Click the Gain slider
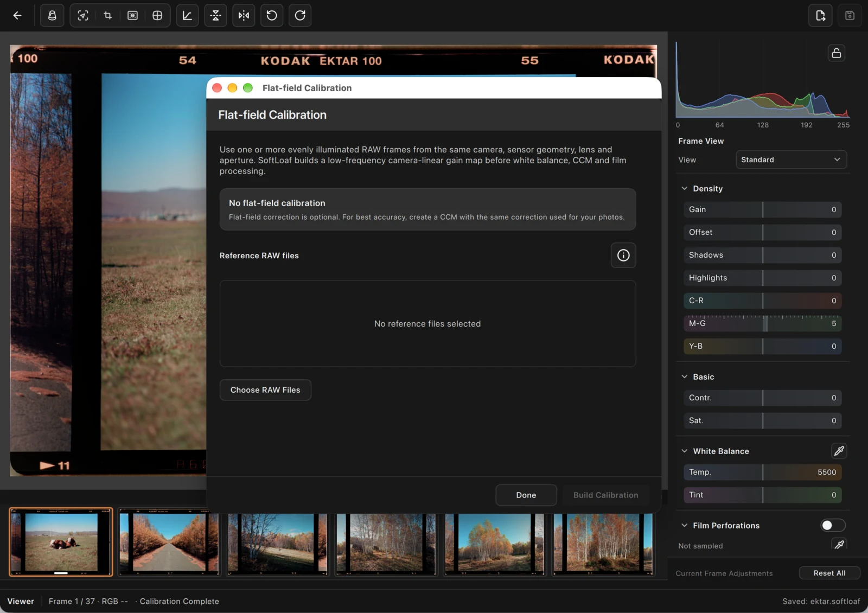Viewport: 868px width, 613px height. tap(762, 209)
